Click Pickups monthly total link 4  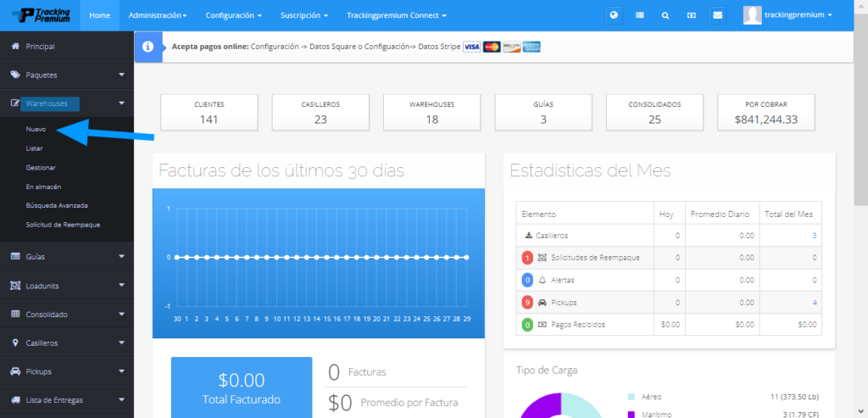pos(815,303)
